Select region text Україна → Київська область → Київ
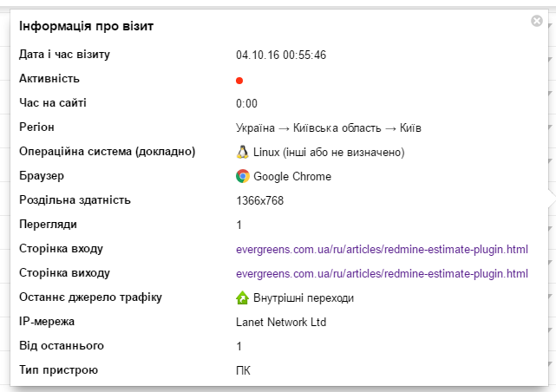This screenshot has height=392, width=556. tap(329, 128)
